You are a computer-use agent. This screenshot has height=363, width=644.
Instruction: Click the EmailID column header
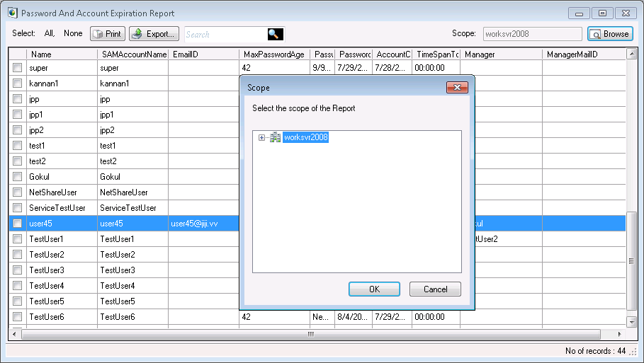point(204,54)
